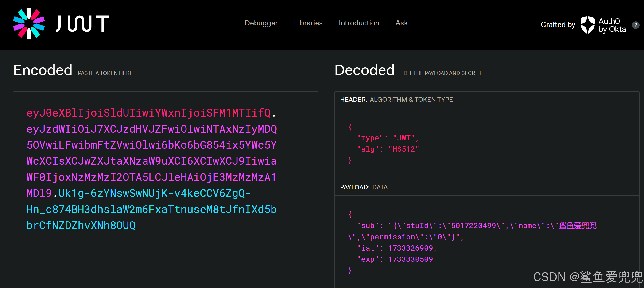Click the Decoded section heading
This screenshot has width=644, height=288.
click(364, 70)
